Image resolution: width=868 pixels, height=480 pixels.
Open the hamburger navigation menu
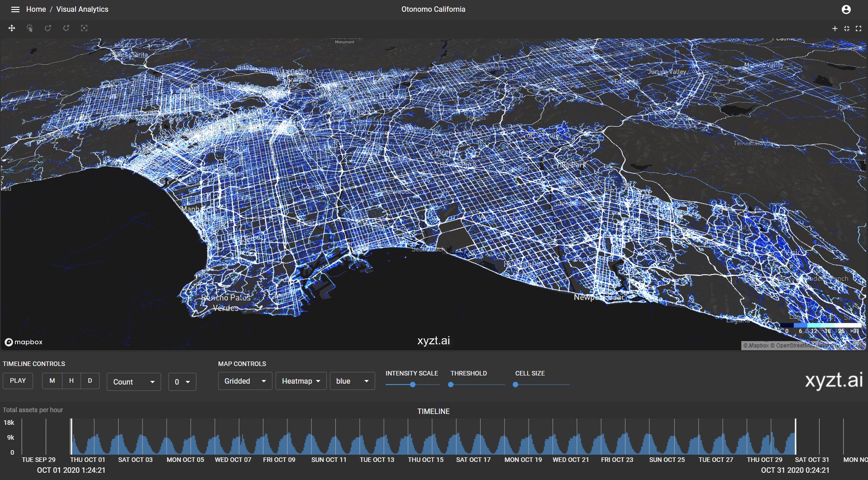(15, 9)
